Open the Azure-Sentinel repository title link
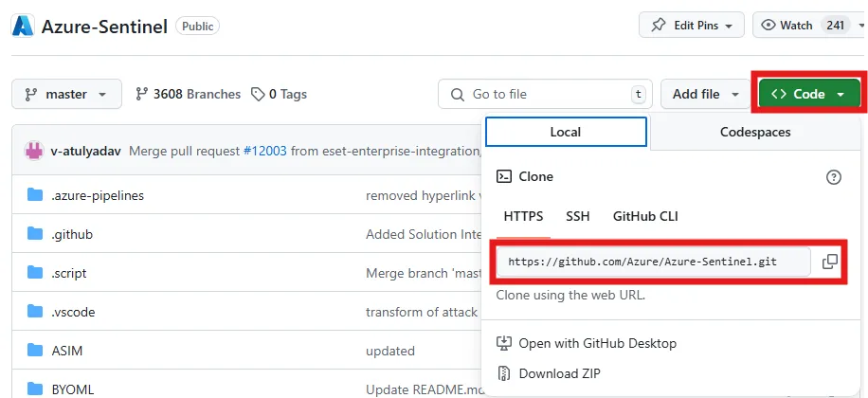 104,26
